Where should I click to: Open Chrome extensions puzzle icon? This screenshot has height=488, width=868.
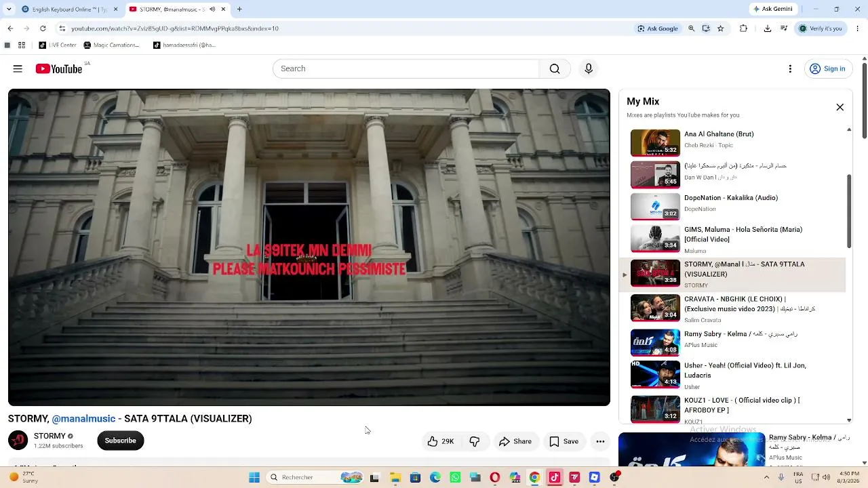[743, 28]
